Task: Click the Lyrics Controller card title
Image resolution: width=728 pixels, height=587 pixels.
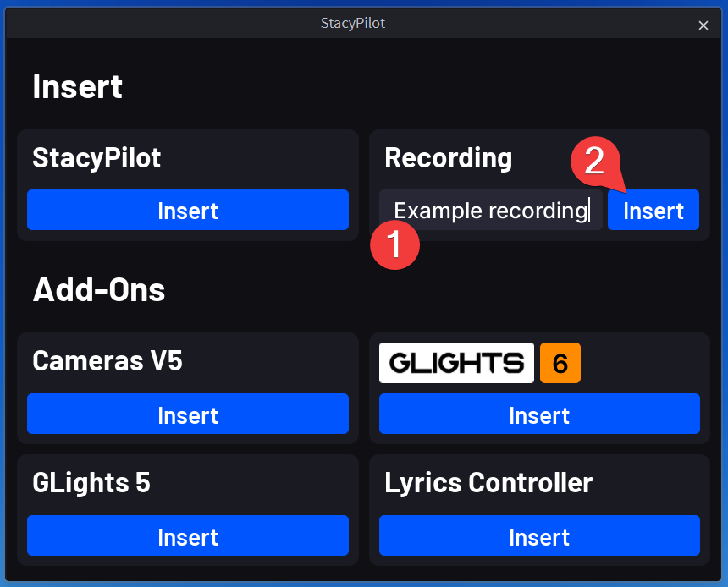Action: [x=488, y=483]
